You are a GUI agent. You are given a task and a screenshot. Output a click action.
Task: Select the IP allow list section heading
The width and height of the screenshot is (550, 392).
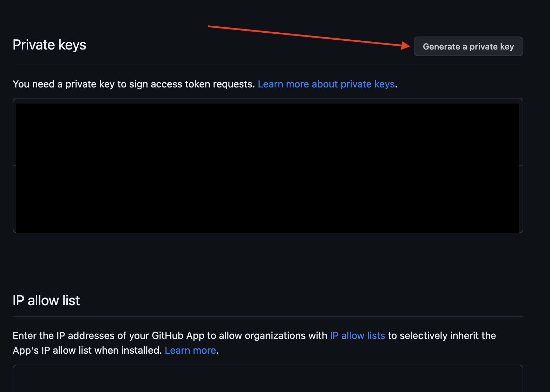pos(46,301)
